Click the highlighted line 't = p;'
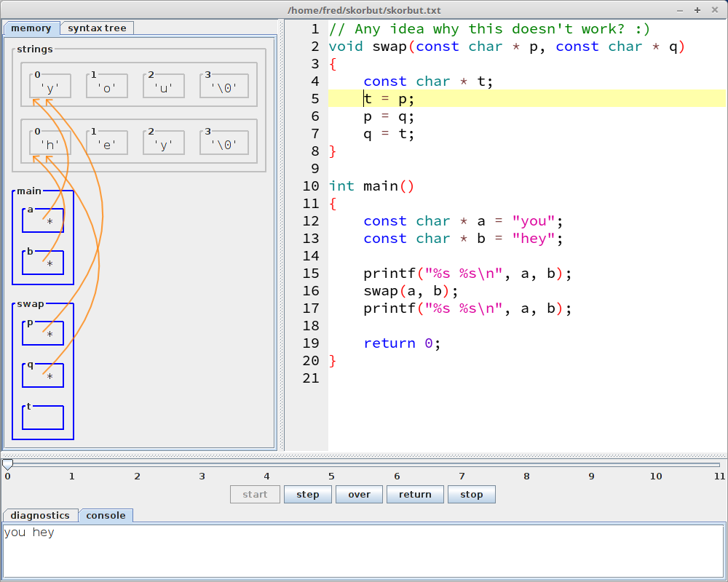This screenshot has width=728, height=582. tap(389, 99)
